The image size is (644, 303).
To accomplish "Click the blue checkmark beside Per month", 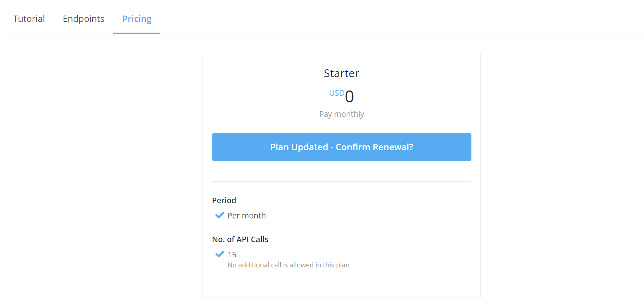I will 220,215.
